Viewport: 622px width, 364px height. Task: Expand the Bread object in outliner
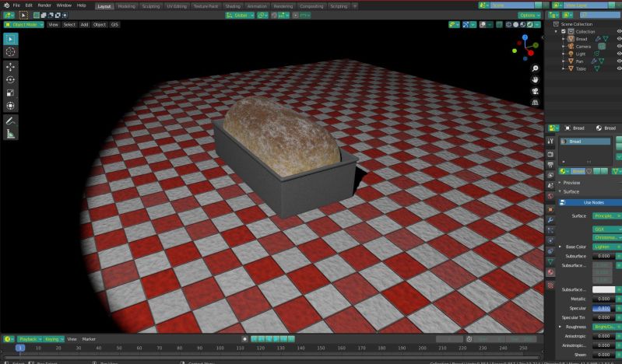(564, 39)
